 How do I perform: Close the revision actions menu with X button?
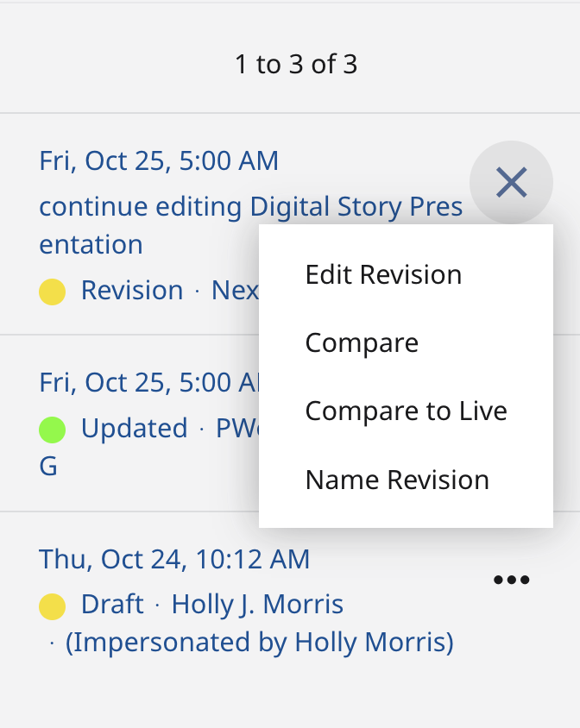click(511, 182)
